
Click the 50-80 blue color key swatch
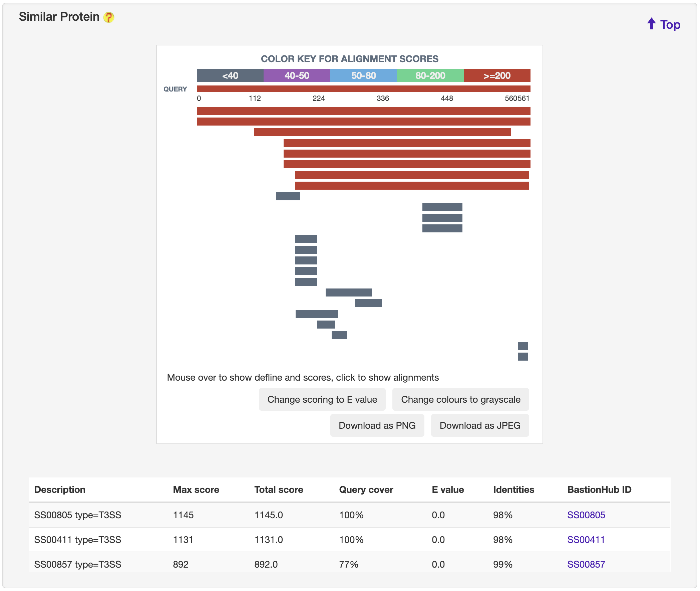coord(363,75)
